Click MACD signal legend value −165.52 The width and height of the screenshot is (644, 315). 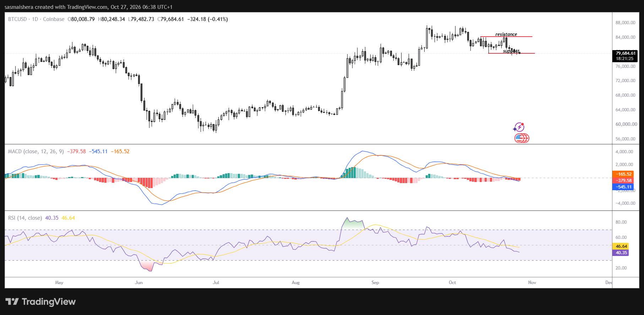pyautogui.click(x=120, y=151)
